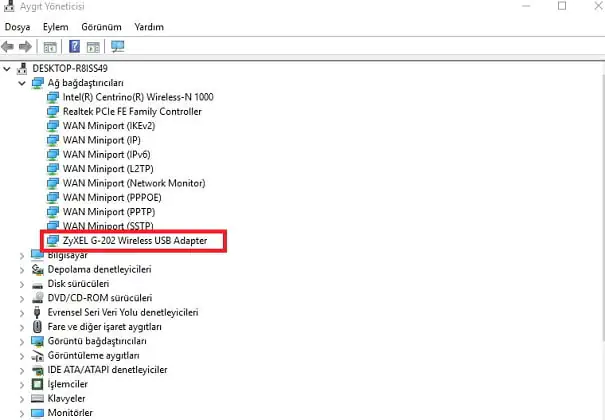Click the DVD/CD-ROM sürücüleri disc icon

pyautogui.click(x=37, y=298)
